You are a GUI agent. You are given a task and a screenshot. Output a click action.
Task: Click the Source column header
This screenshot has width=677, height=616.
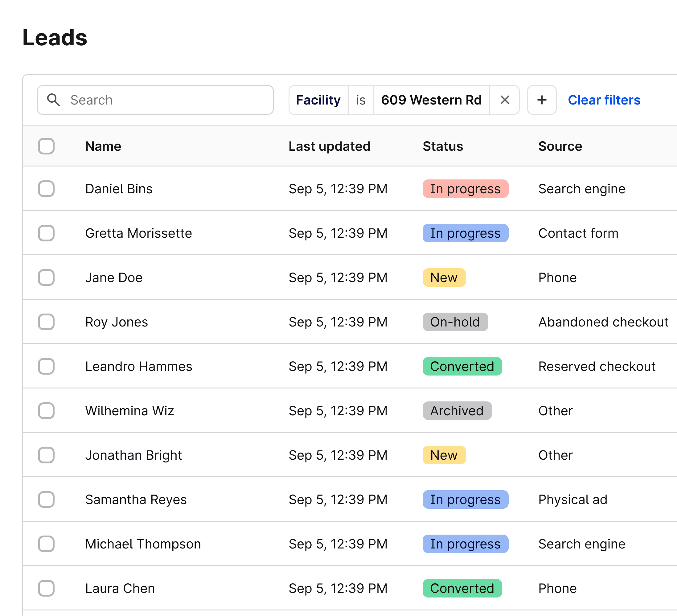tap(560, 146)
